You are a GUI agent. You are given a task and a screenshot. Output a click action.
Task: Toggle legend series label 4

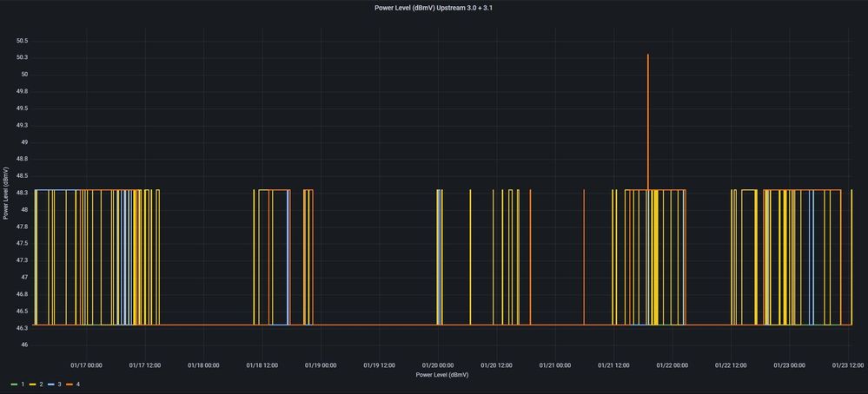point(77,384)
